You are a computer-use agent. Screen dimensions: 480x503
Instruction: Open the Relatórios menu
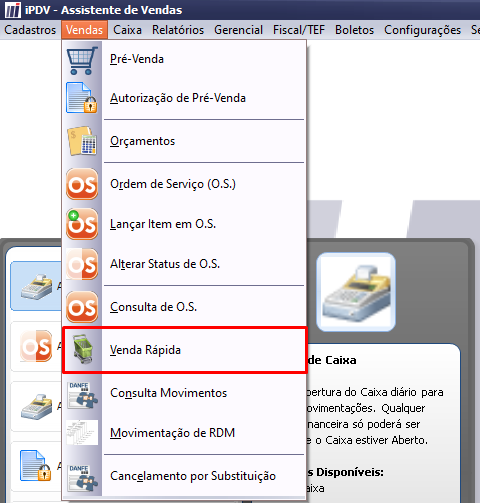(178, 30)
